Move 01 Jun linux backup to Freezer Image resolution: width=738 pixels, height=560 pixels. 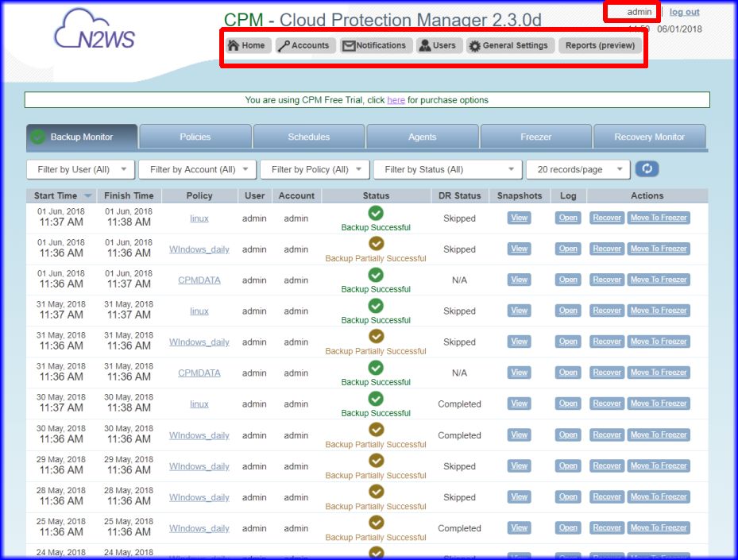pyautogui.click(x=659, y=218)
